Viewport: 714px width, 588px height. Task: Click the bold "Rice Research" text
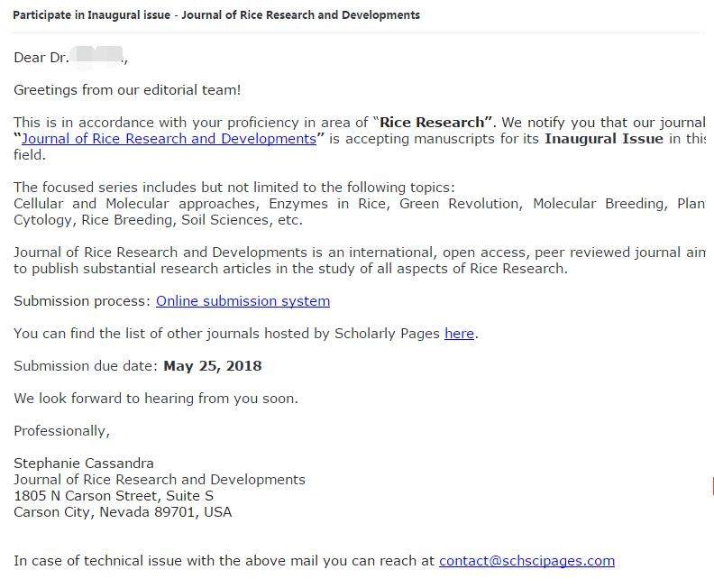pos(436,123)
